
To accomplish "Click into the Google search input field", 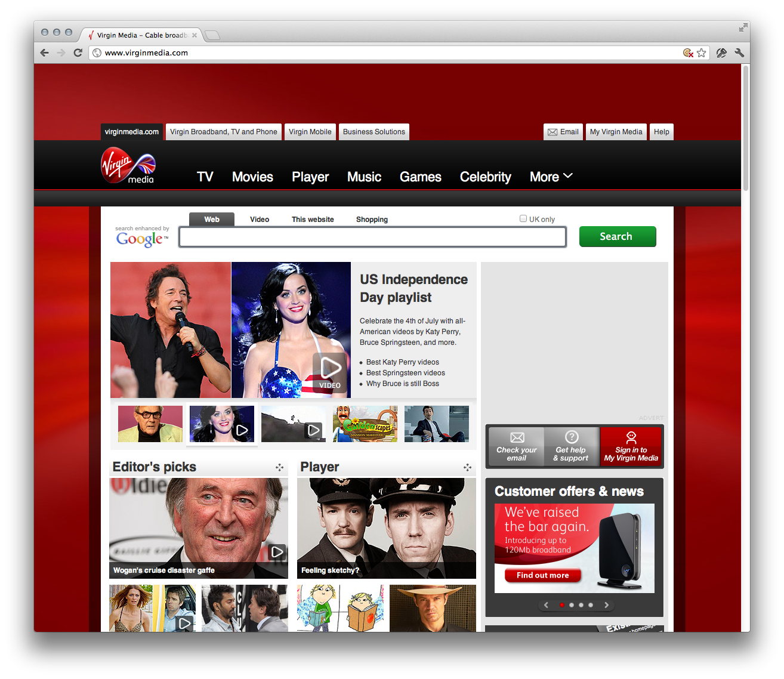I will pos(372,237).
